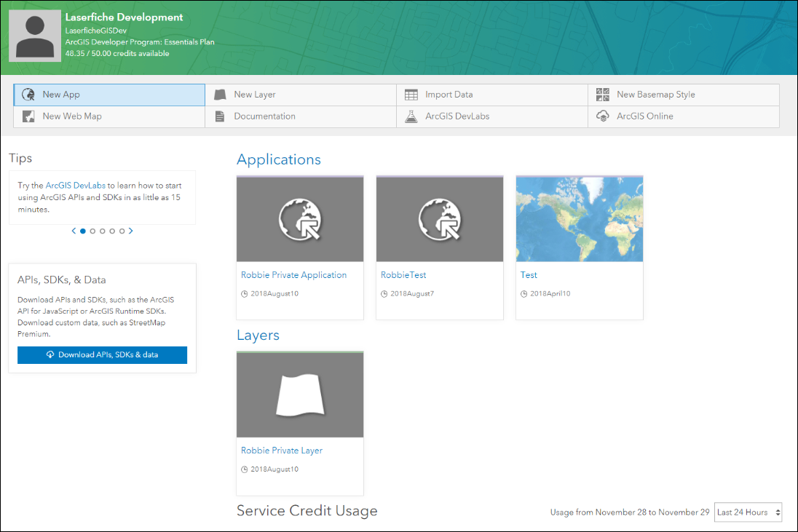Viewport: 798px width, 532px height.
Task: Open the RobbieTest application title
Action: pyautogui.click(x=403, y=275)
